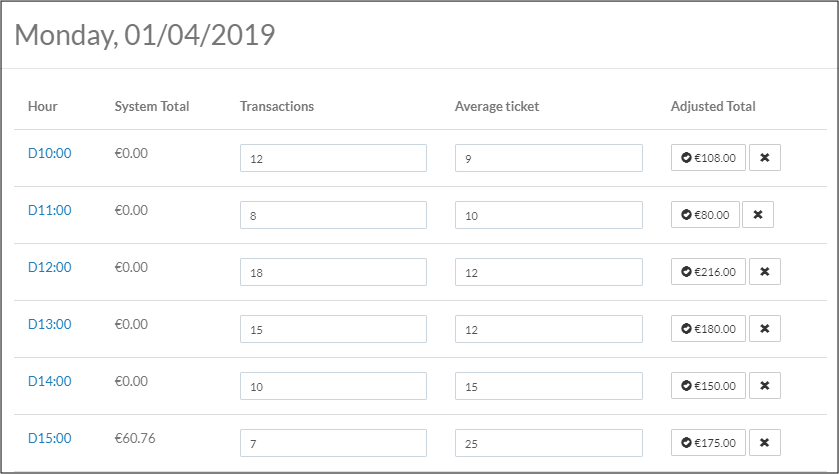Open the D10:00 hour link

[50, 153]
